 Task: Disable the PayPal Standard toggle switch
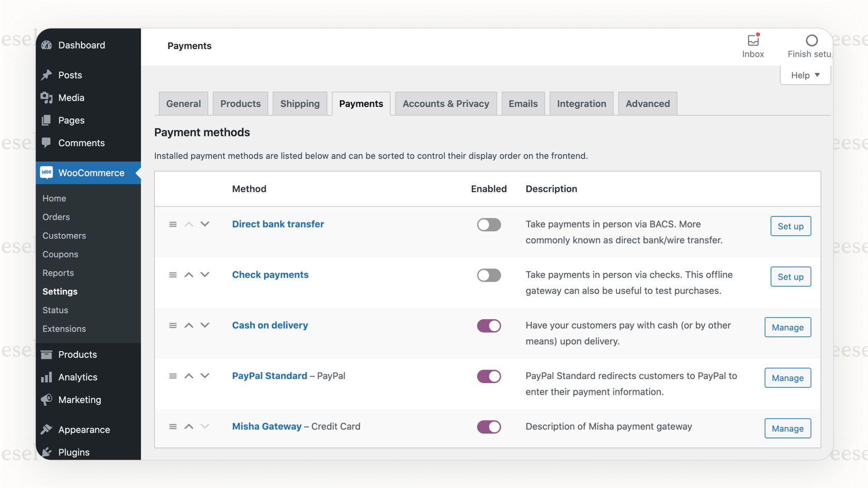(x=489, y=376)
